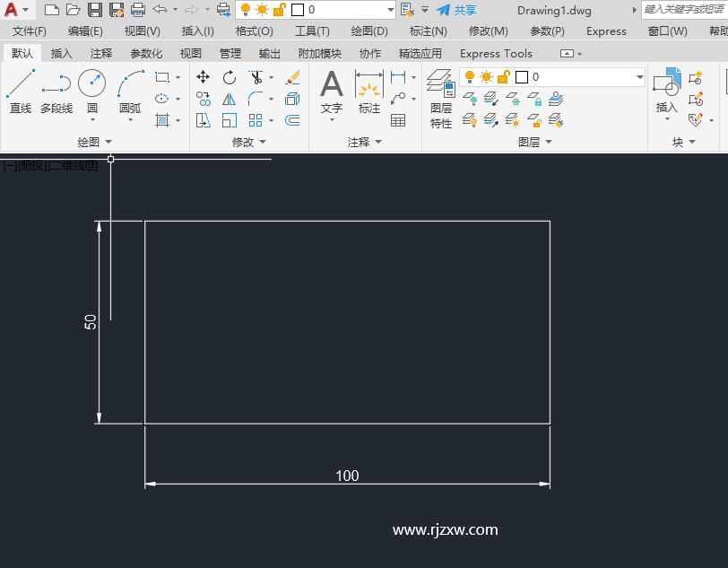Click the Share (共享) button

(x=456, y=9)
